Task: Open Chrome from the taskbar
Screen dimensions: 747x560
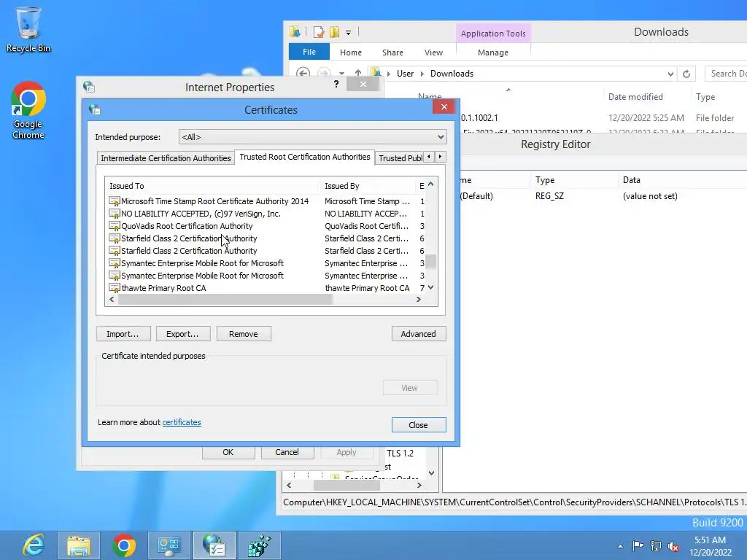Action: [x=124, y=545]
